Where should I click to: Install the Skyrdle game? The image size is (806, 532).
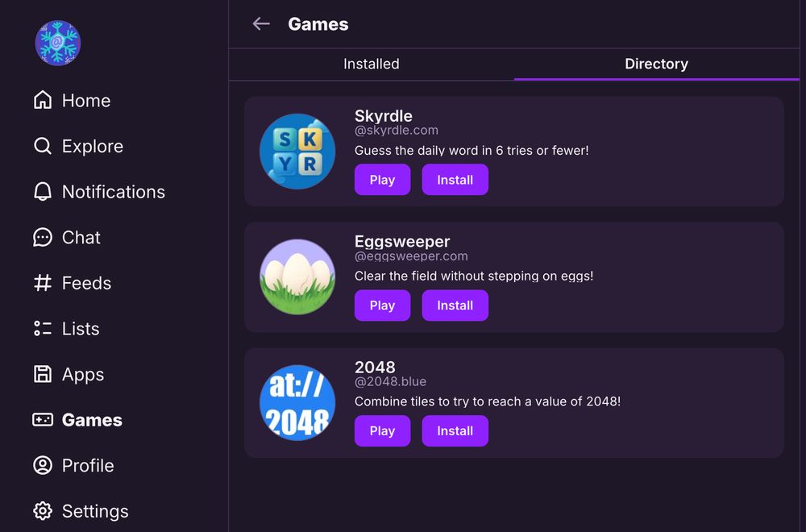pos(455,179)
